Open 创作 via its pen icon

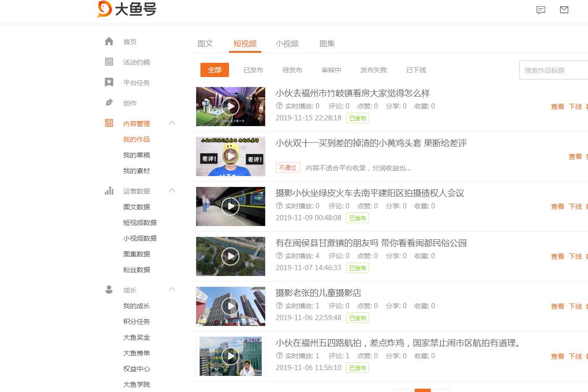tap(109, 103)
